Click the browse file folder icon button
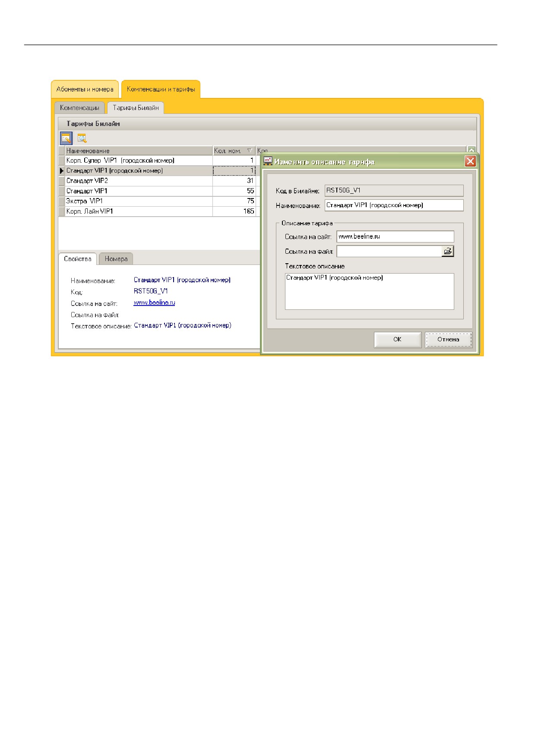Viewport: 535px width, 756px height. tap(448, 251)
